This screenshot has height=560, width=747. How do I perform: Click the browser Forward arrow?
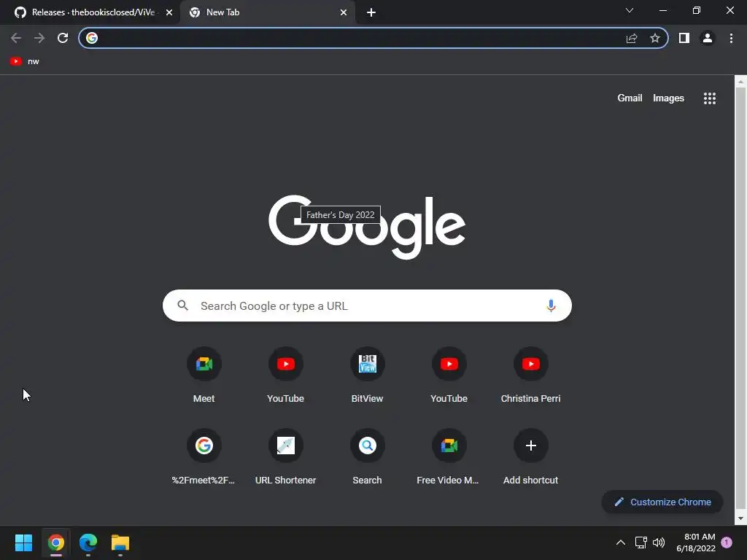(39, 38)
